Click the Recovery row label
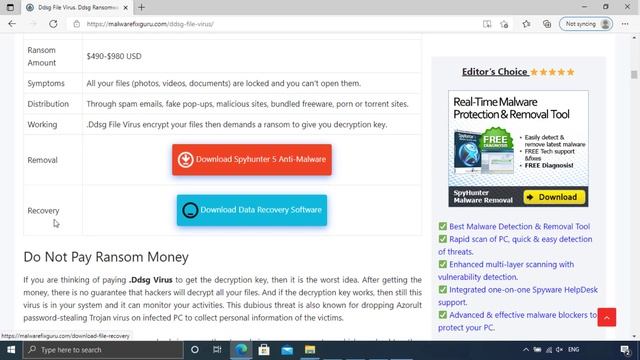The image size is (640, 360). (x=43, y=211)
